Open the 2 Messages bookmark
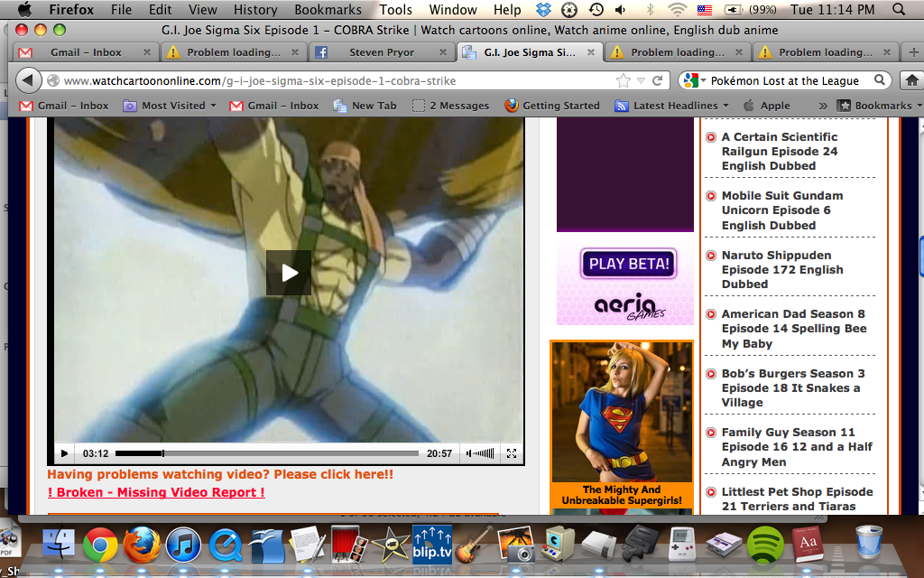The width and height of the screenshot is (924, 578). 451,106
